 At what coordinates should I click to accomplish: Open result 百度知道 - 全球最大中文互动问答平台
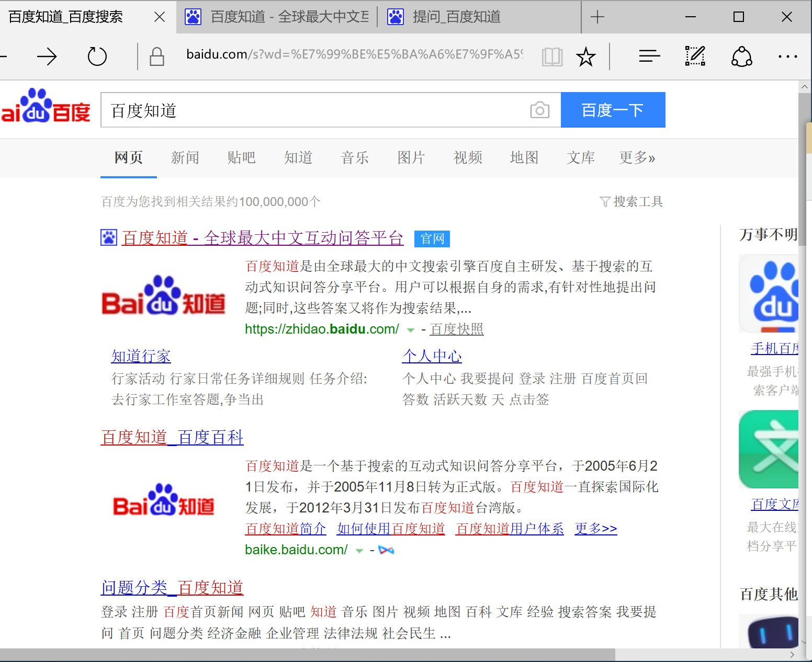pos(263,238)
